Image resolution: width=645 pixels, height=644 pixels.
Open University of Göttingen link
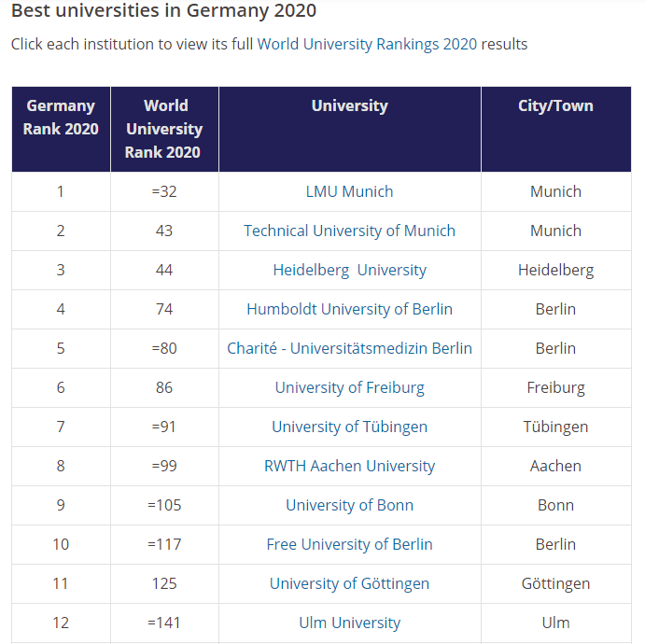click(350, 583)
